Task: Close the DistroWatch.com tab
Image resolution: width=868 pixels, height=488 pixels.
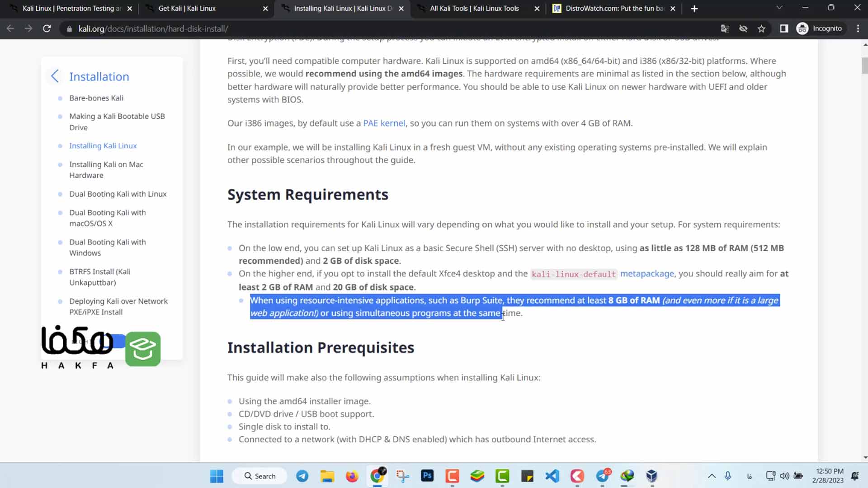Action: [x=673, y=9]
